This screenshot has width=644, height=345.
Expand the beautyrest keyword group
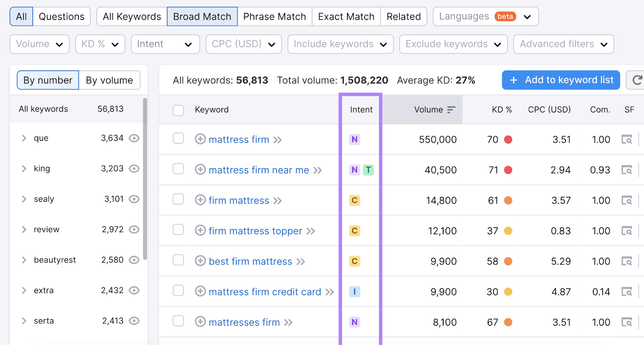[24, 260]
